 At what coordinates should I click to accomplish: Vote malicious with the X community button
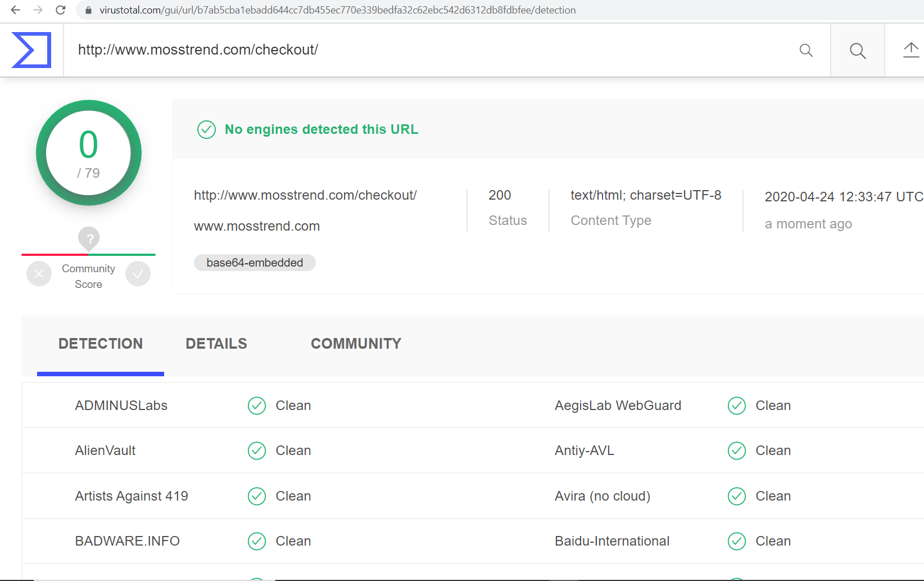coord(39,274)
